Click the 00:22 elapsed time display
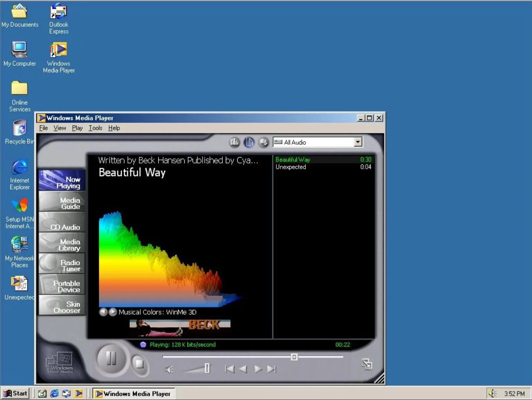 tap(343, 345)
